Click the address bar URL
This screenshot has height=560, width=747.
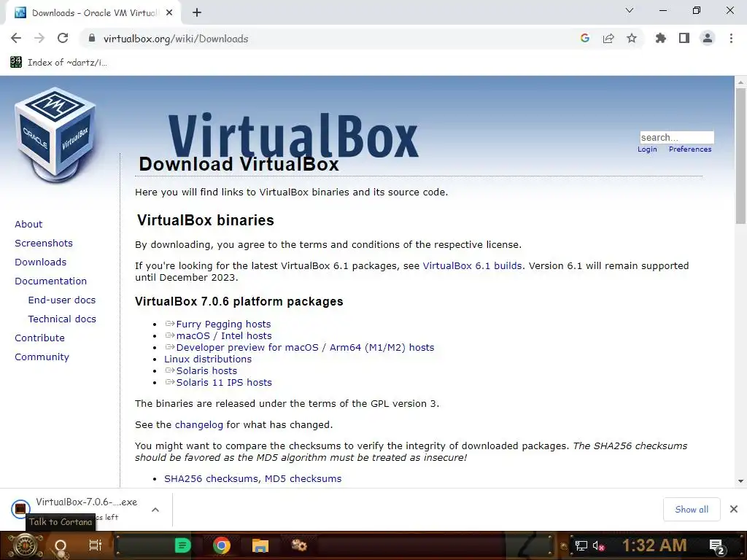176,39
